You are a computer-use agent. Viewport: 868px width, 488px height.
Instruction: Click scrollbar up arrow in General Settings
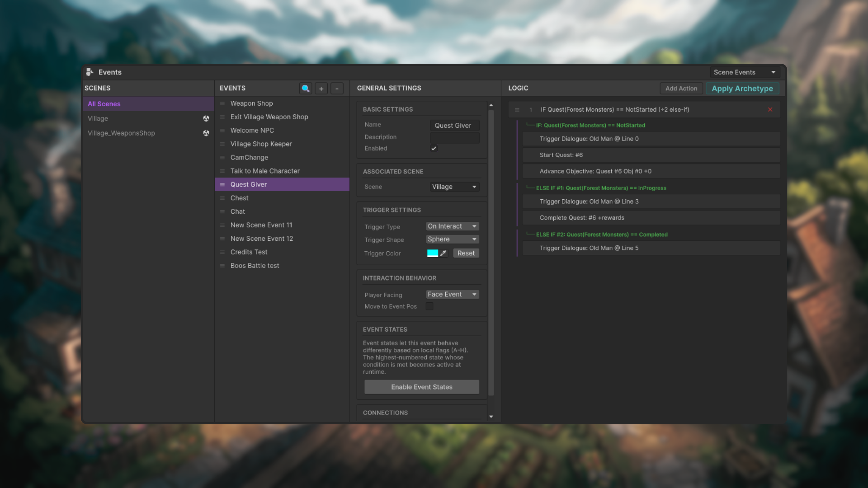click(x=491, y=105)
